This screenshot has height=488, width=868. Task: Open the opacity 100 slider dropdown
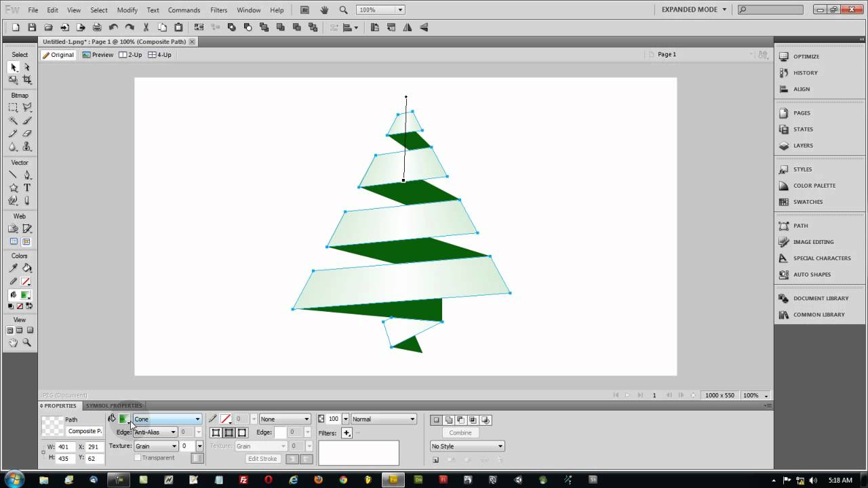tap(345, 419)
